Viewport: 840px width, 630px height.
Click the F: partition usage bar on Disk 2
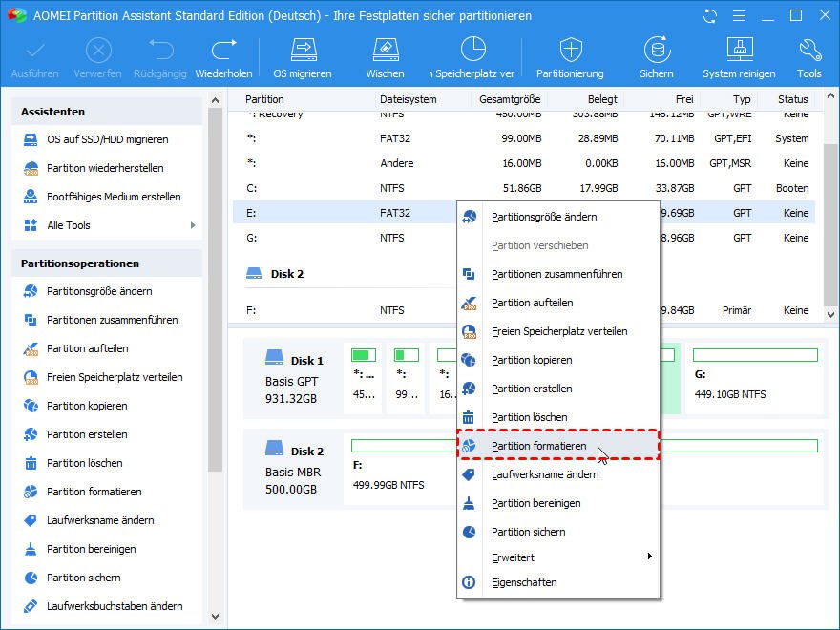[401, 446]
